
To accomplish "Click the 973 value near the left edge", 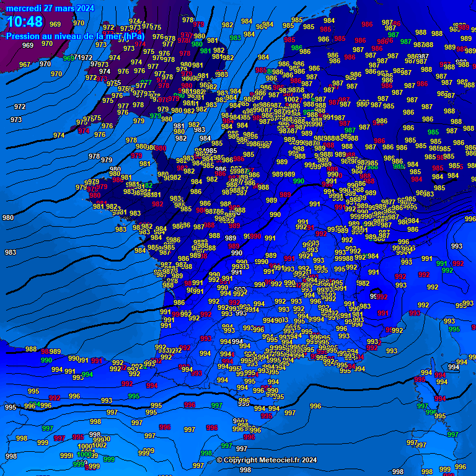I will [x=16, y=120].
